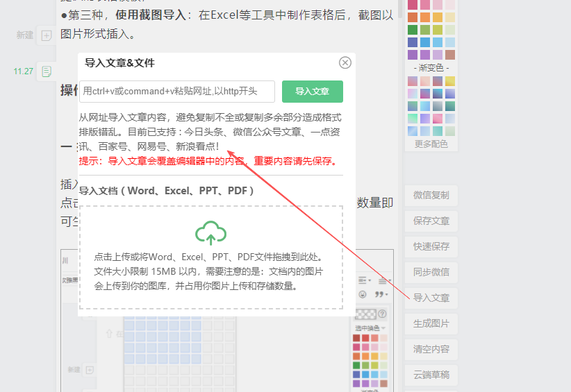
Task: Click the green 导入文章 button in dialog
Action: pyautogui.click(x=313, y=92)
